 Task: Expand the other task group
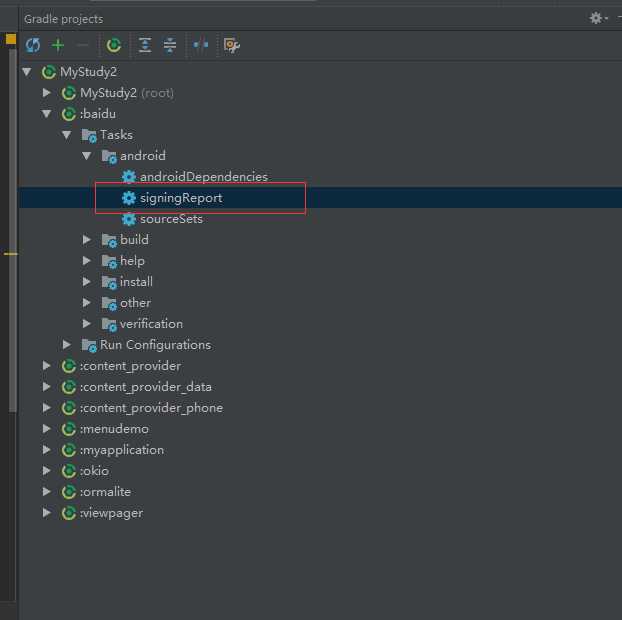(87, 303)
